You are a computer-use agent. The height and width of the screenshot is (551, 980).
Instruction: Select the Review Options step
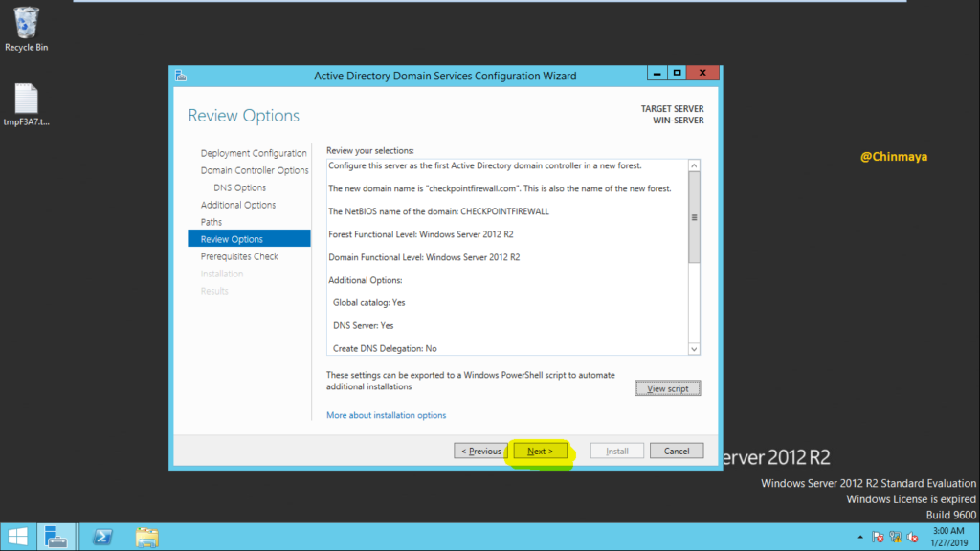click(249, 238)
